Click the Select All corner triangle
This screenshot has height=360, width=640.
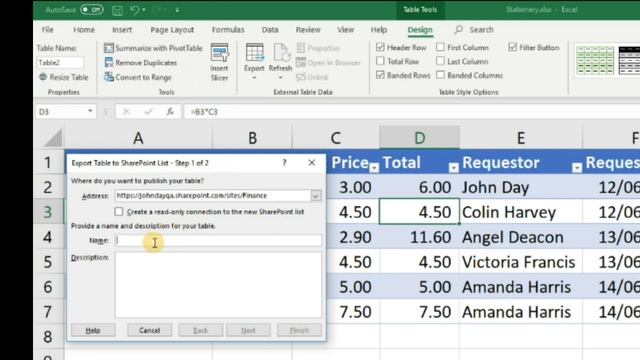tap(52, 137)
